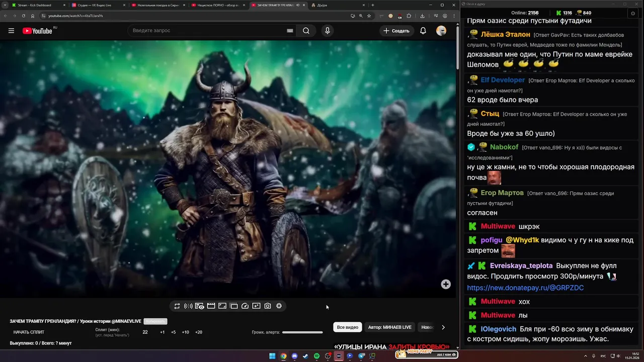Screen dimensions: 644x362
Task: Open player toolbar settings gear
Action: point(279,306)
